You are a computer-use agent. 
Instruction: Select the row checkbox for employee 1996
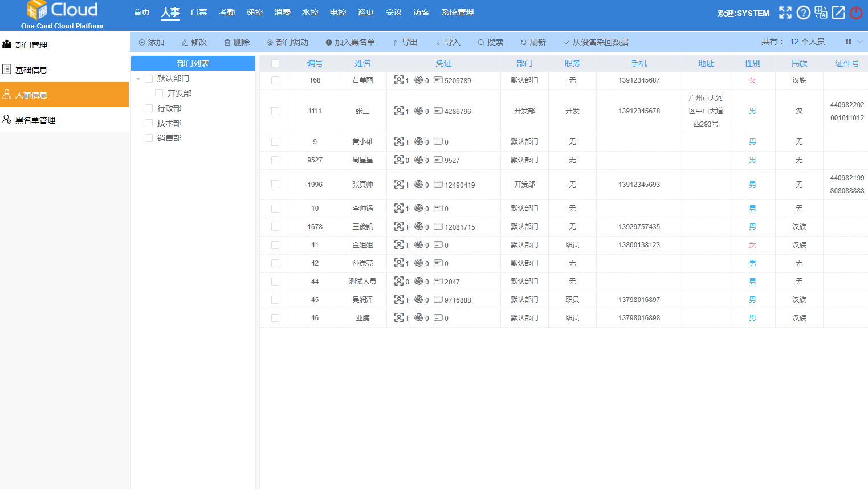[275, 185]
